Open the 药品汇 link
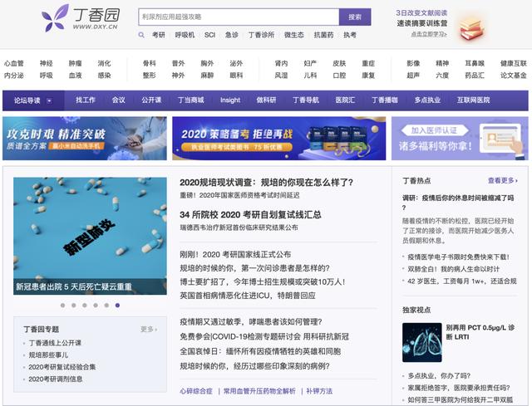This screenshot has width=532, height=406. click(475, 76)
